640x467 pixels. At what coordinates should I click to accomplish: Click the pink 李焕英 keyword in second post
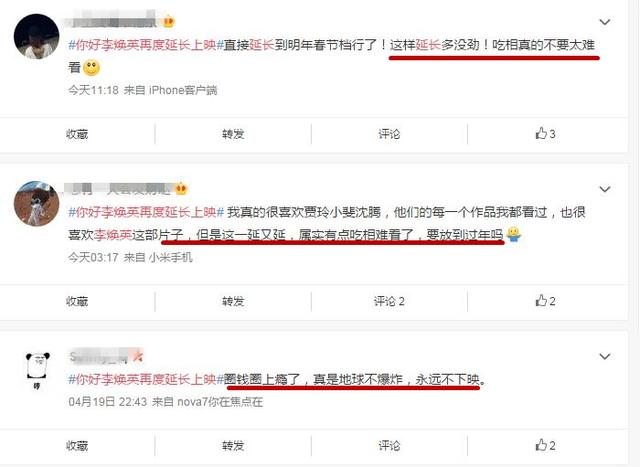click(113, 235)
